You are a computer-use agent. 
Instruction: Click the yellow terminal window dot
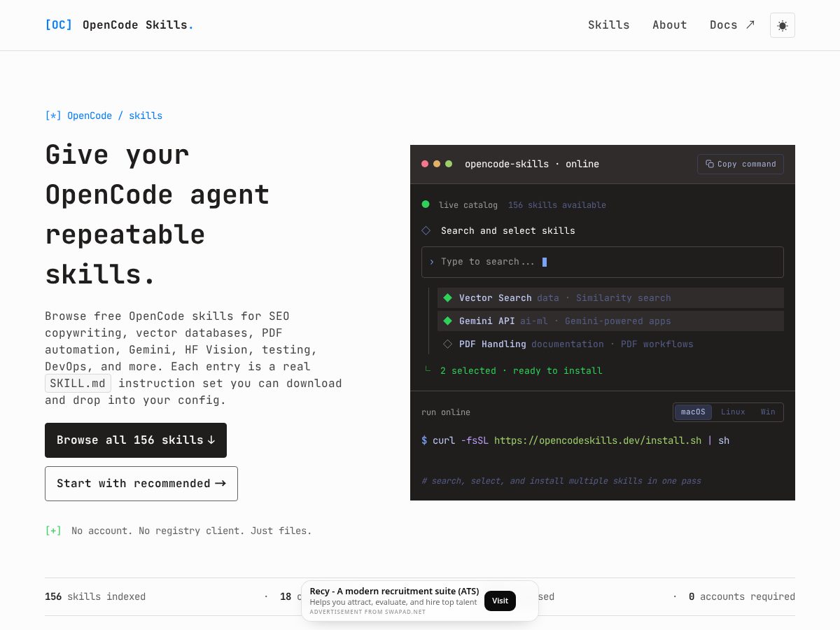(437, 164)
